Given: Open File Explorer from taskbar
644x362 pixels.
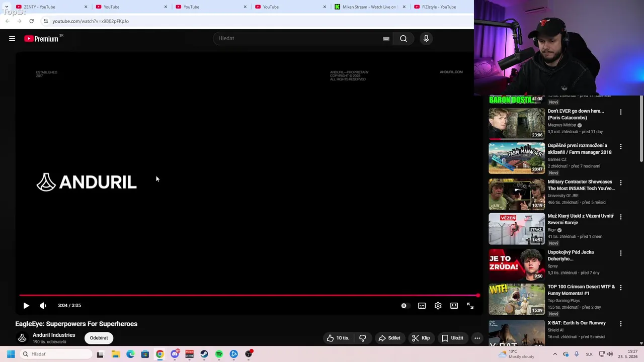Looking at the screenshot, I should pyautogui.click(x=115, y=354).
